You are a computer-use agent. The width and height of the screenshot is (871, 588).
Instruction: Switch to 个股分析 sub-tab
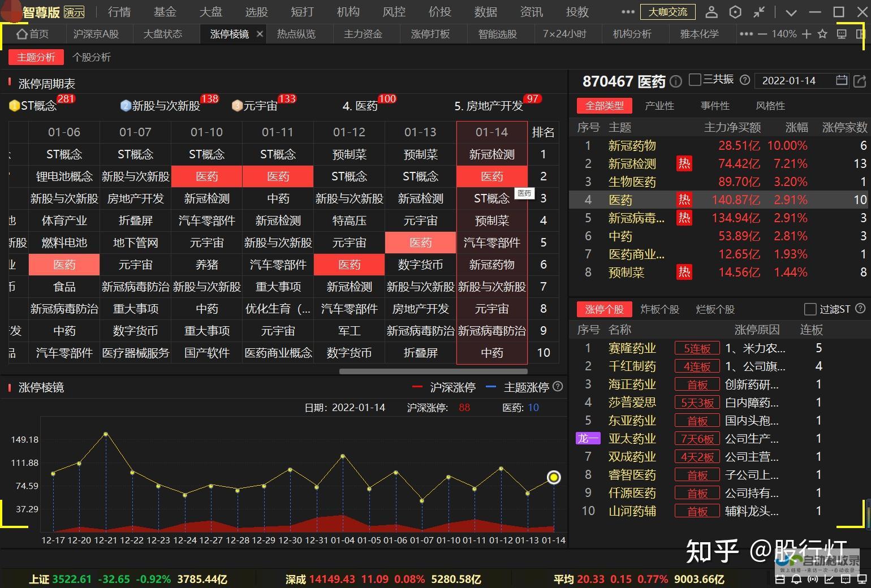click(92, 57)
